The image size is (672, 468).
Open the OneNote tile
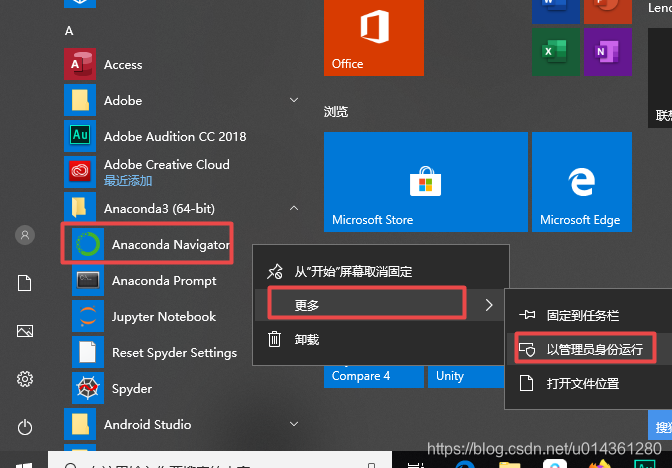tap(608, 52)
